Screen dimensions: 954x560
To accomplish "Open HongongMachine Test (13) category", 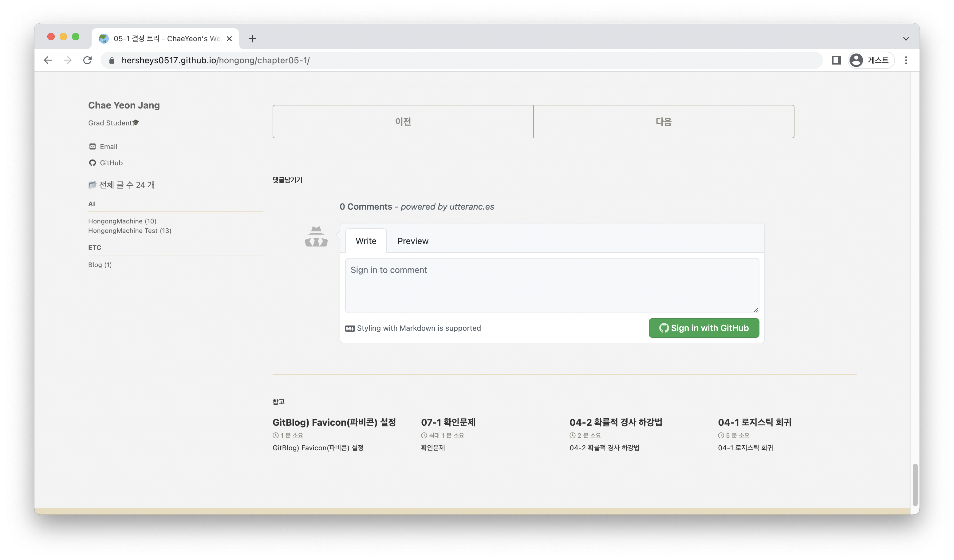I will pos(130,231).
